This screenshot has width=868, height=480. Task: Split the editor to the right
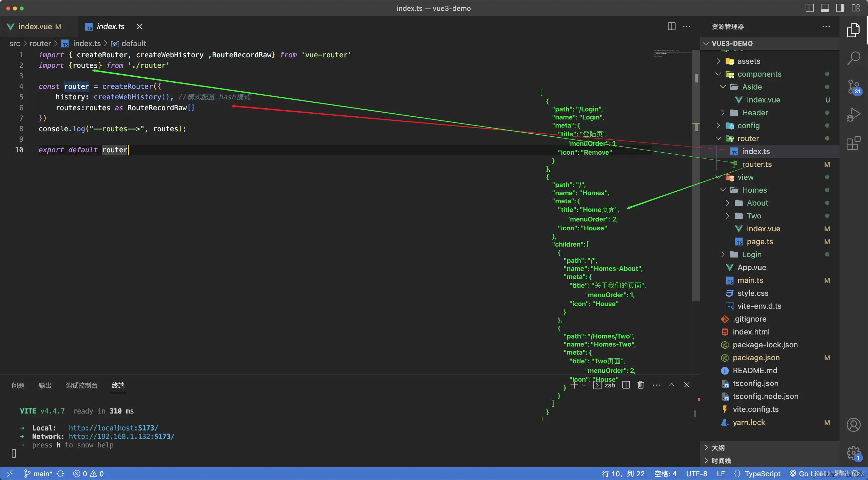(671, 26)
